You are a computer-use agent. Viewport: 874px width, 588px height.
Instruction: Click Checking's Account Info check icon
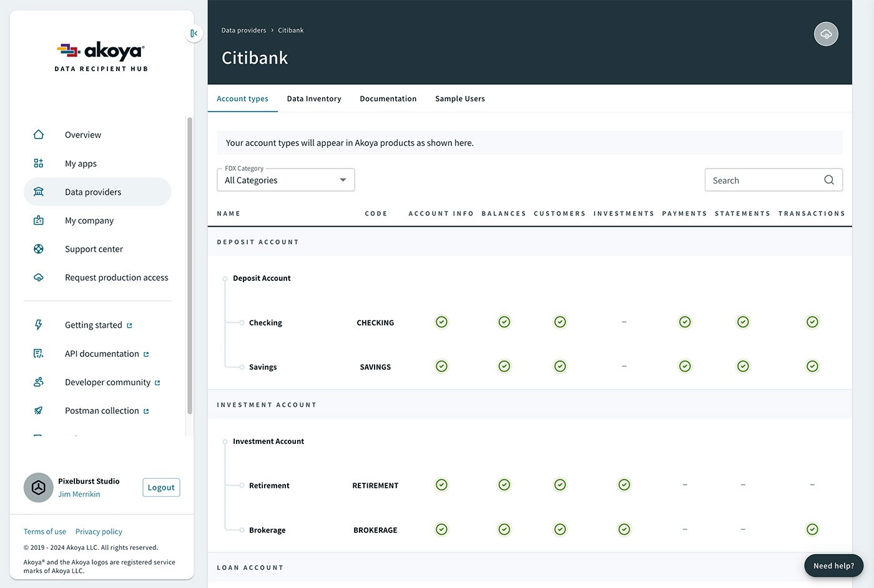click(441, 322)
